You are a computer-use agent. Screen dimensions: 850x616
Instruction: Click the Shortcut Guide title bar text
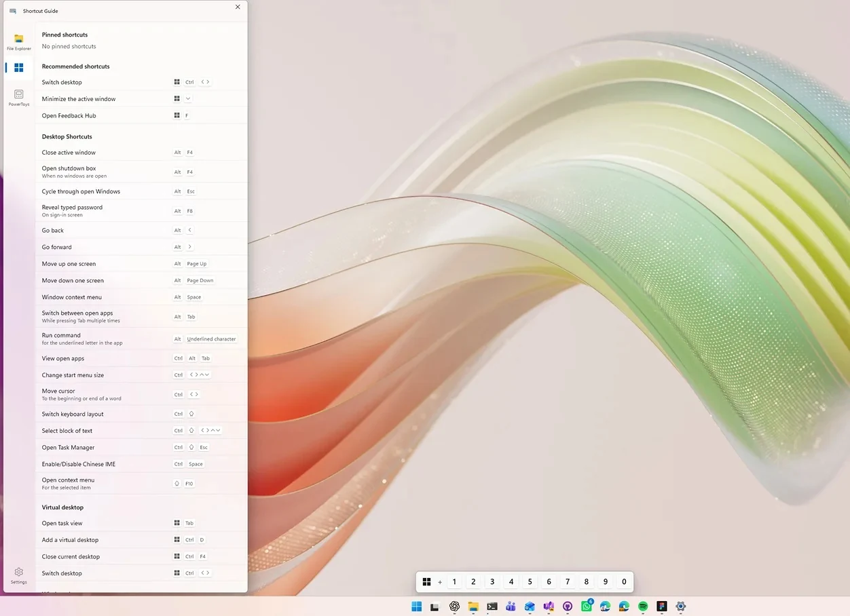[x=40, y=12]
